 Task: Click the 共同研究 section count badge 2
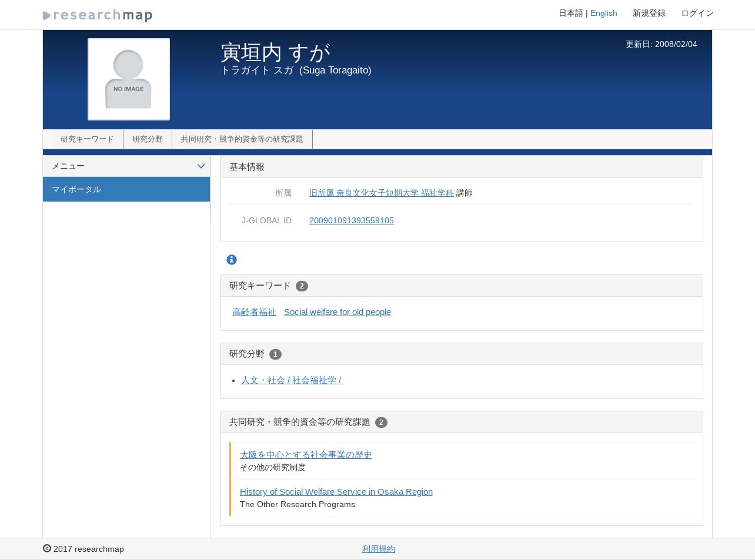point(381,422)
